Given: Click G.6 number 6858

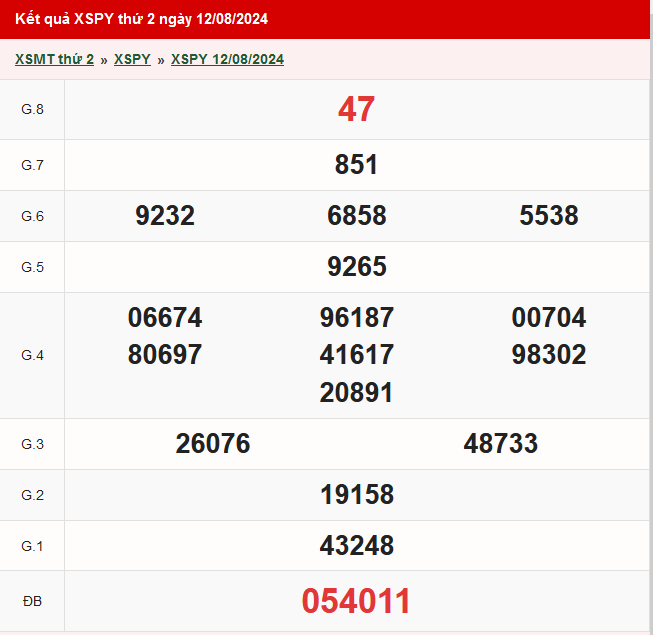Looking at the screenshot, I should pyautogui.click(x=357, y=216).
